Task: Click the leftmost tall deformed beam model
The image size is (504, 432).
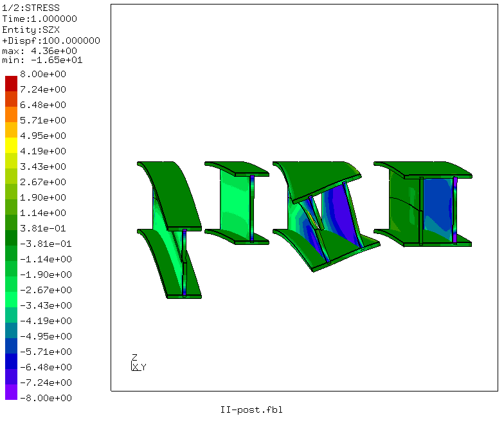Action: coord(170,230)
